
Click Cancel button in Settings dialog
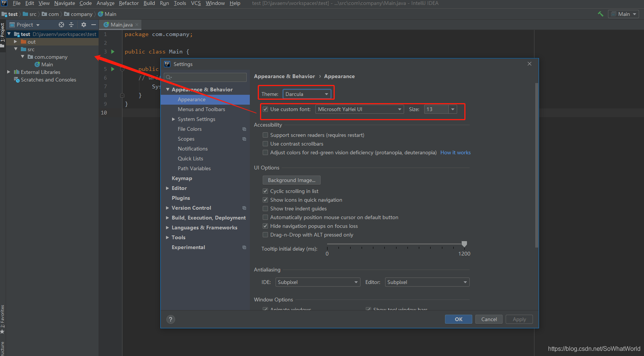click(489, 319)
